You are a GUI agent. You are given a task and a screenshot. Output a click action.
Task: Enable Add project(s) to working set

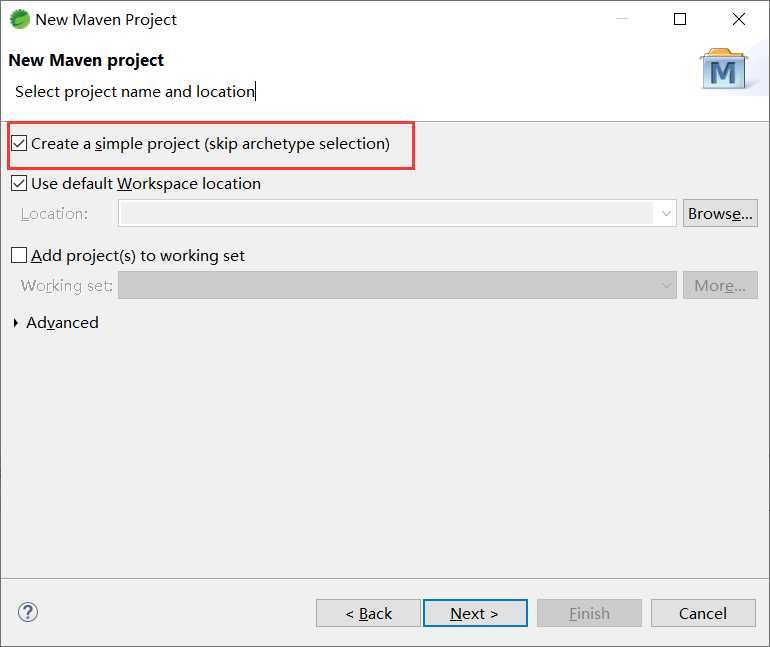[19, 256]
